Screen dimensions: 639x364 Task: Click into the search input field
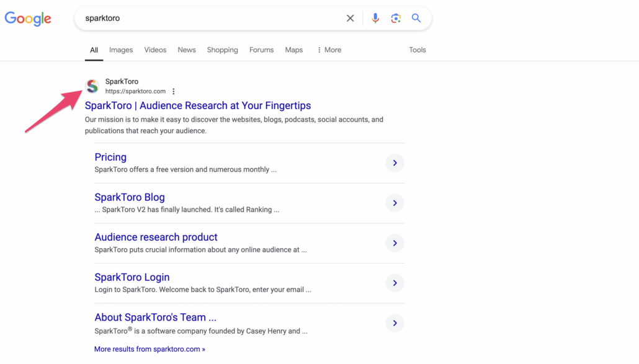211,19
